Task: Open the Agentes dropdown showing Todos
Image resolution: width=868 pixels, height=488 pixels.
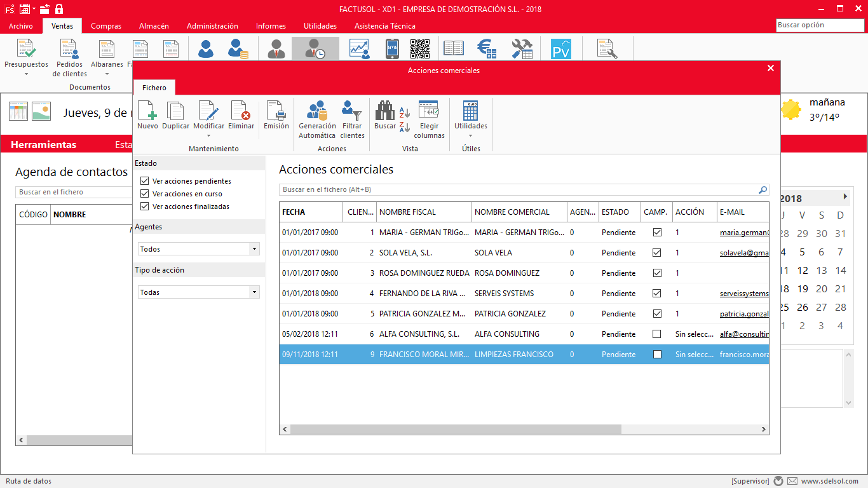Action: pyautogui.click(x=199, y=249)
